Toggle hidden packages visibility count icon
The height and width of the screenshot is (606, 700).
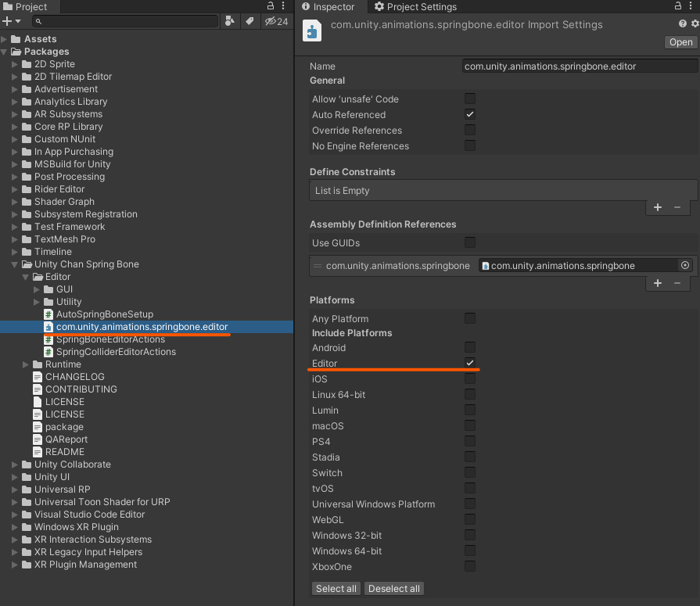click(276, 21)
